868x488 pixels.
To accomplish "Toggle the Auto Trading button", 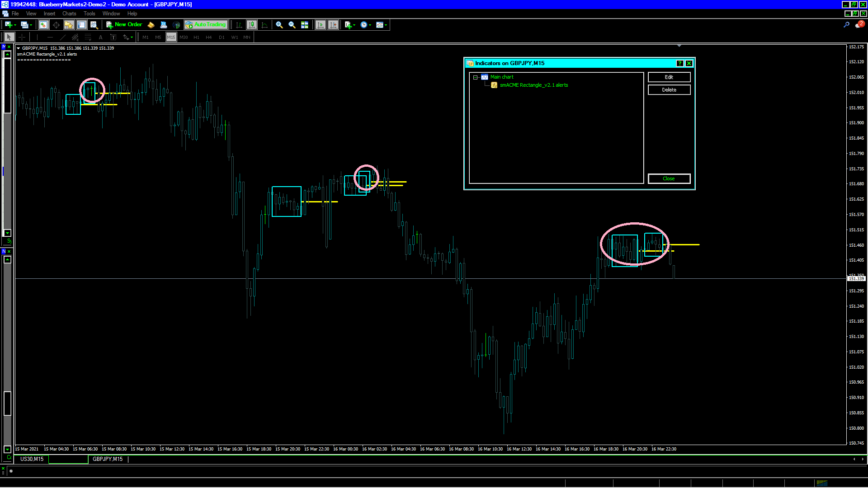I will coord(206,25).
